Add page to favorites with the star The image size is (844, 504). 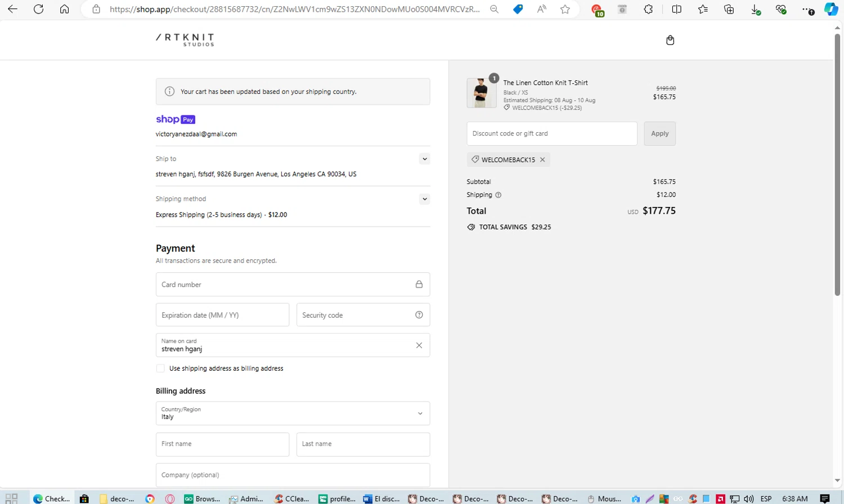click(565, 9)
